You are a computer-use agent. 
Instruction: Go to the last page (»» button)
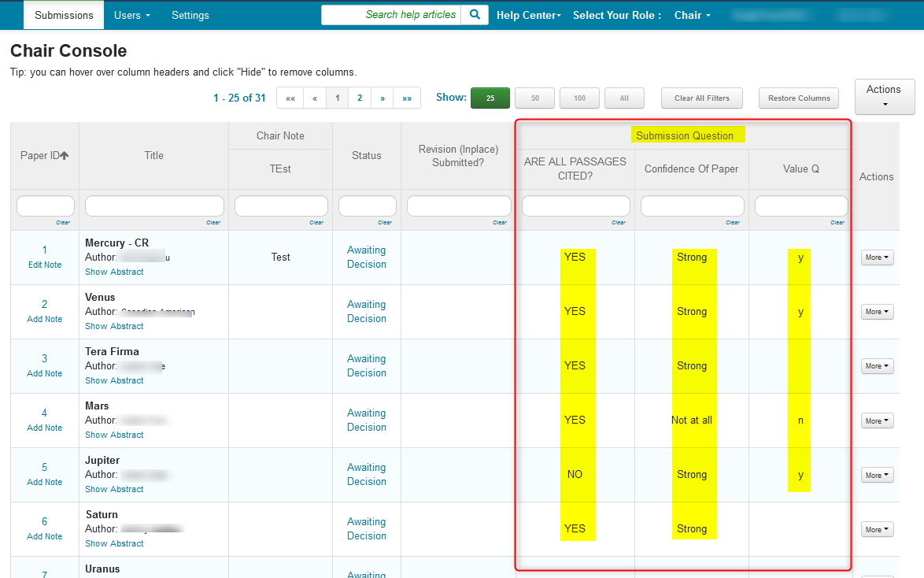pyautogui.click(x=407, y=98)
